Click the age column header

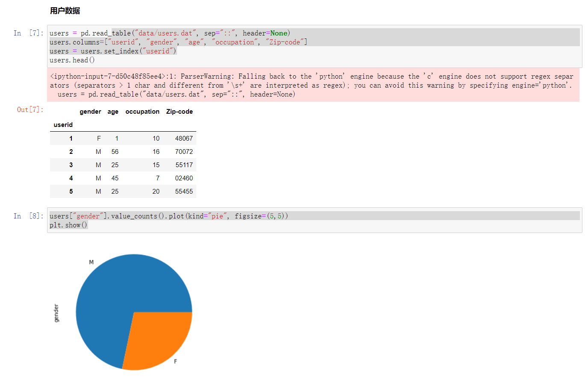coord(113,112)
